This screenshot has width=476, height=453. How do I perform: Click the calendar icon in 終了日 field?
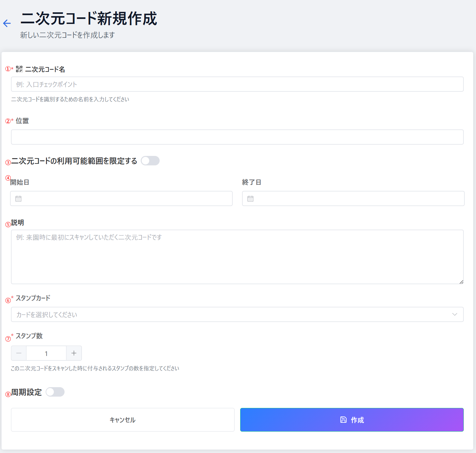pos(251,199)
